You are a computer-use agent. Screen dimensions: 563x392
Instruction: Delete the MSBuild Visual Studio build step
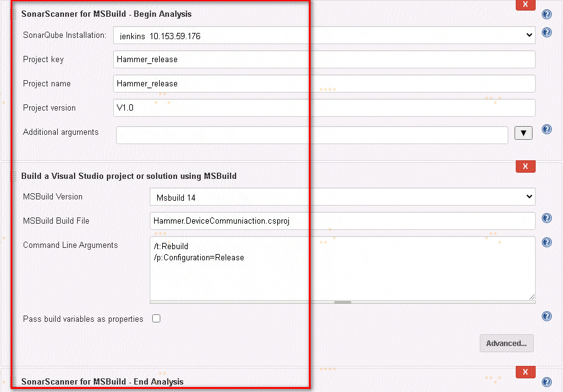525,166
